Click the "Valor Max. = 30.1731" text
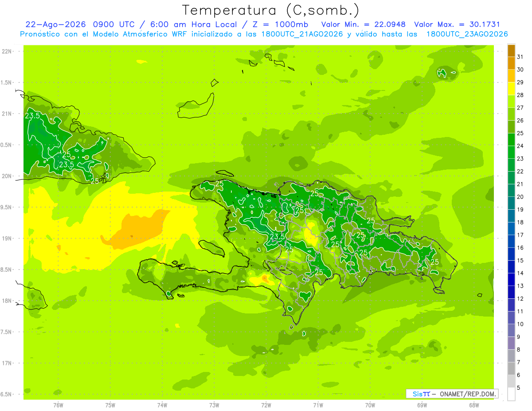 point(457,24)
